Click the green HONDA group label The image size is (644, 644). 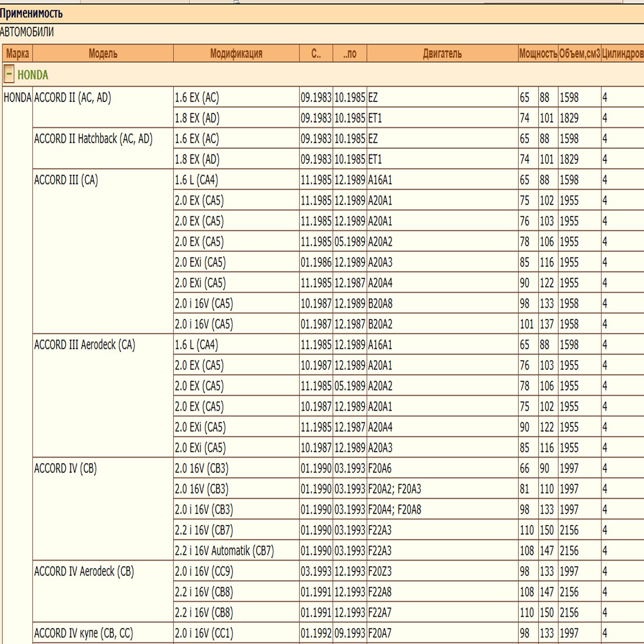pyautogui.click(x=33, y=75)
